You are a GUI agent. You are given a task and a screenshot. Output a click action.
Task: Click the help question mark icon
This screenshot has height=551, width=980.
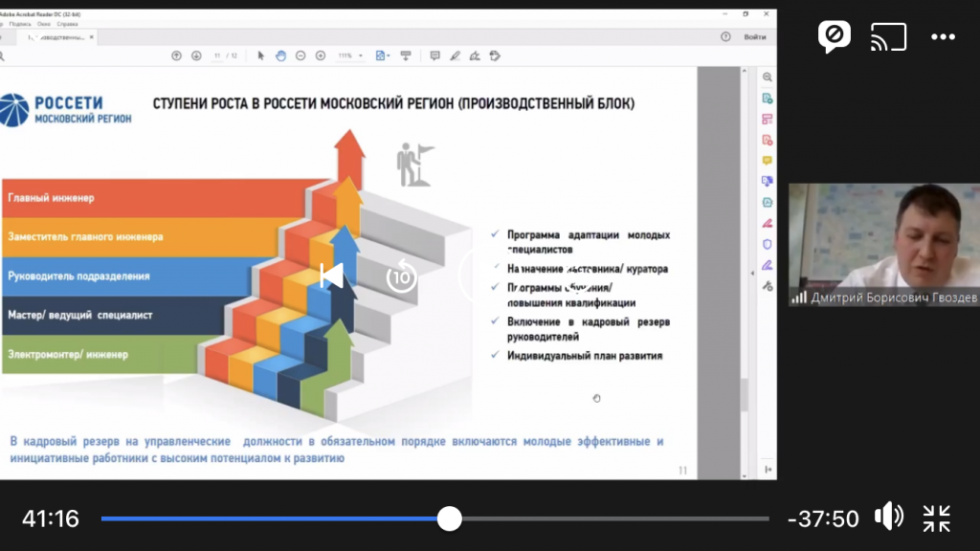[725, 37]
